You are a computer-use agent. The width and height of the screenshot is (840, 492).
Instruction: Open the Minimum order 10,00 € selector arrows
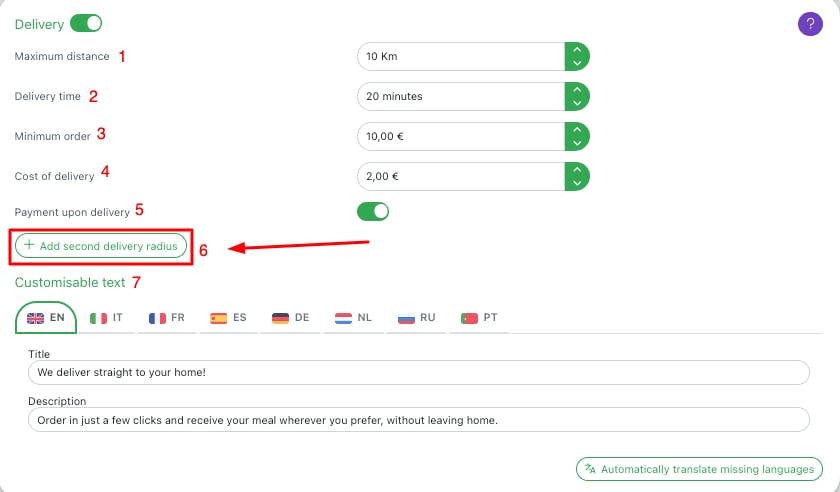tap(577, 136)
